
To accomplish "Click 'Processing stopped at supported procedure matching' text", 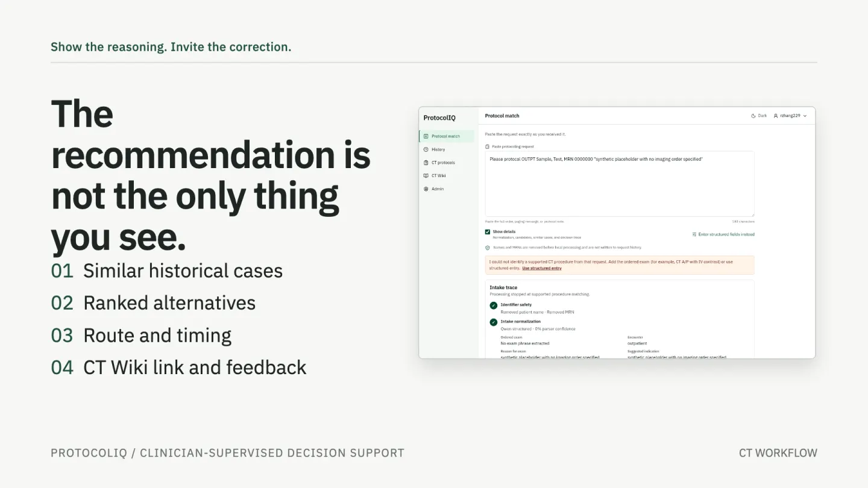I will 539,295.
